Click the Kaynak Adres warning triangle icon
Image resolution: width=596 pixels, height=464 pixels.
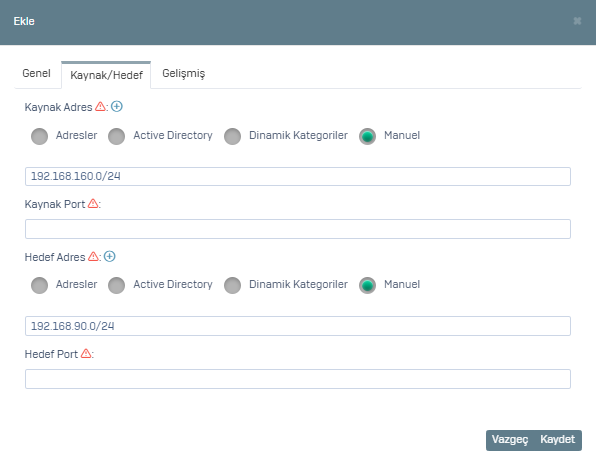coord(100,106)
